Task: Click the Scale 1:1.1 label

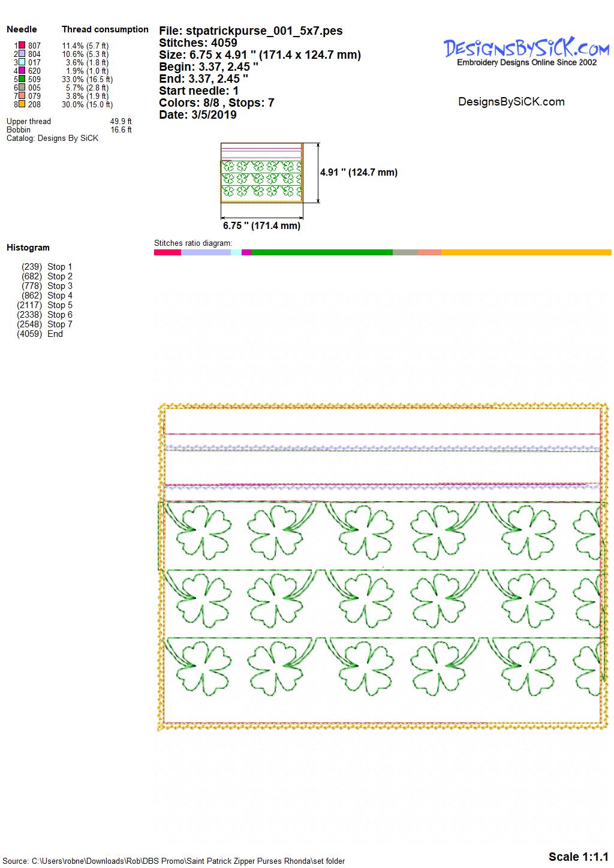Action: [578, 857]
